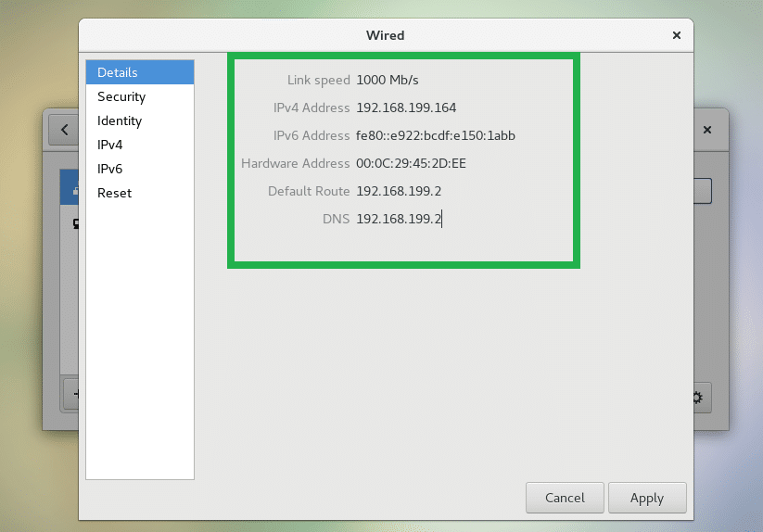Click the IPv4 Address label
Viewport: 763px width, 532px height.
coord(312,108)
